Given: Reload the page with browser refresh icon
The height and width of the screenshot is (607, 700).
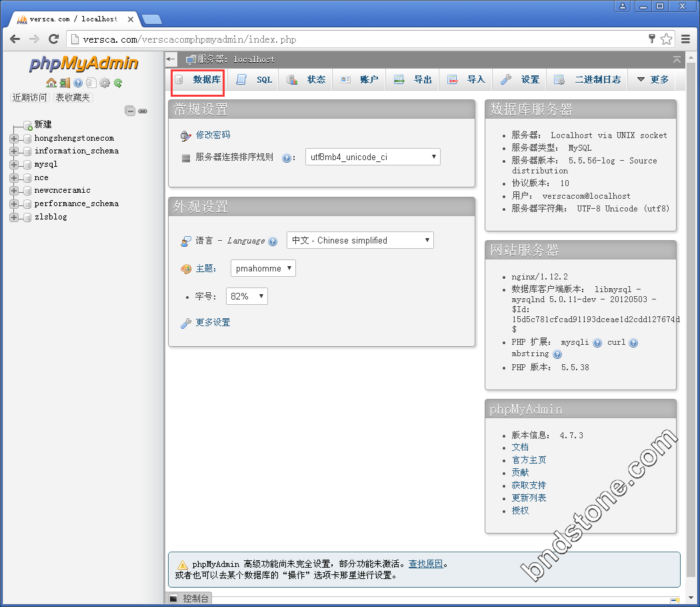Looking at the screenshot, I should pos(53,39).
